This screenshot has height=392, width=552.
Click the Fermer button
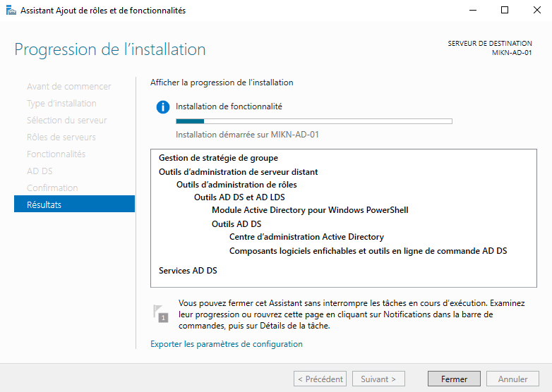(x=454, y=379)
